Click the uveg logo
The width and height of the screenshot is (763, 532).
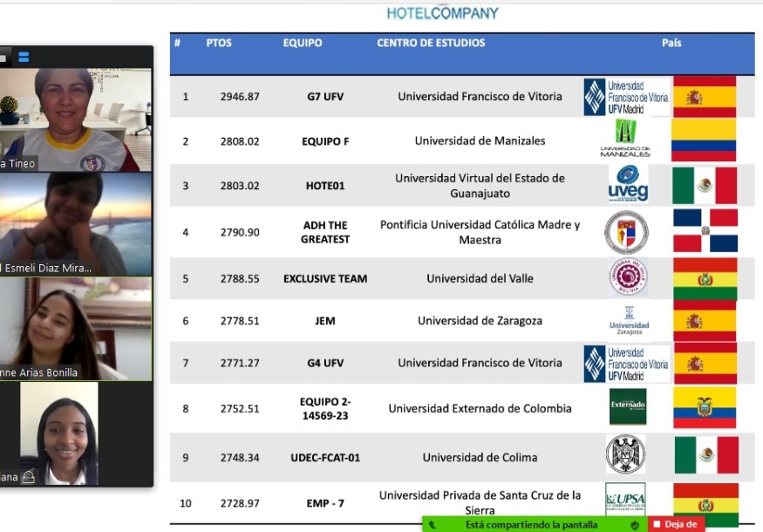[628, 183]
